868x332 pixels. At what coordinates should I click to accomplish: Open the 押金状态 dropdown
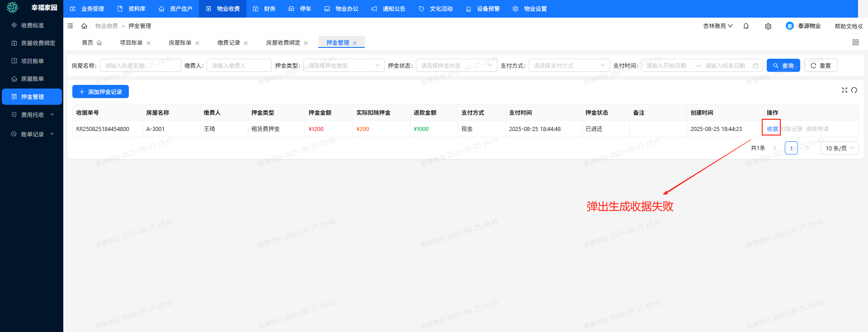click(456, 65)
